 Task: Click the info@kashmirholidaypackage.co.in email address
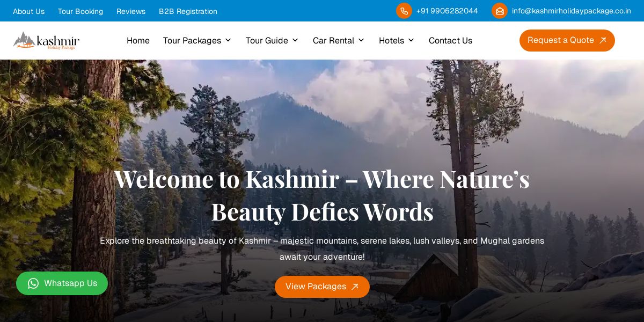tap(572, 11)
